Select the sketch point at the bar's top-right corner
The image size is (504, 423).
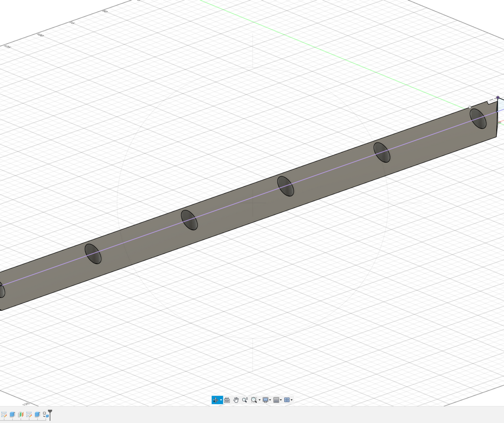click(498, 98)
